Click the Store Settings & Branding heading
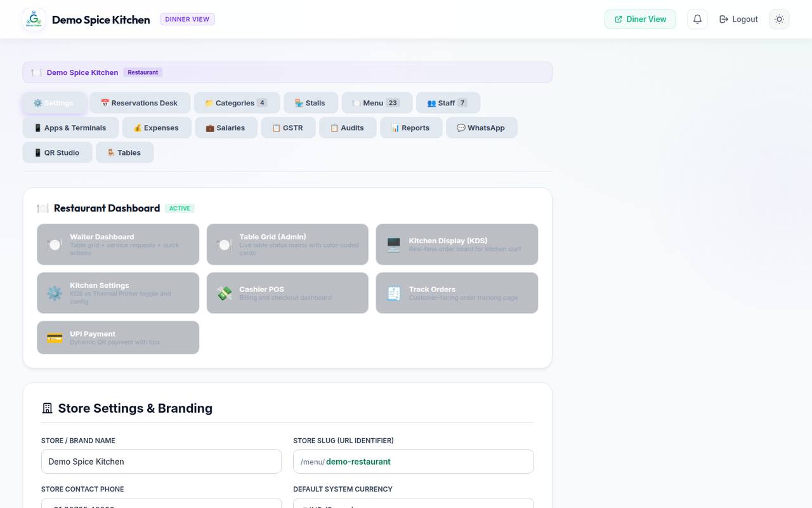The width and height of the screenshot is (812, 508). pos(135,408)
